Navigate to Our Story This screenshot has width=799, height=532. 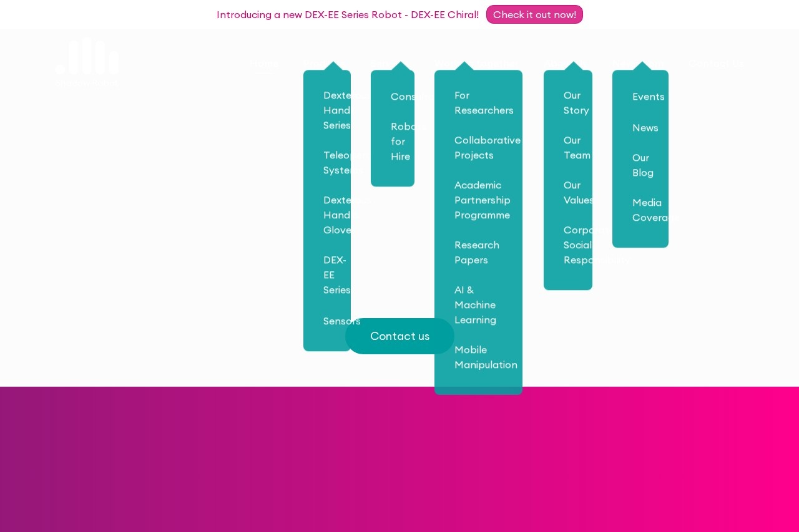point(576,103)
